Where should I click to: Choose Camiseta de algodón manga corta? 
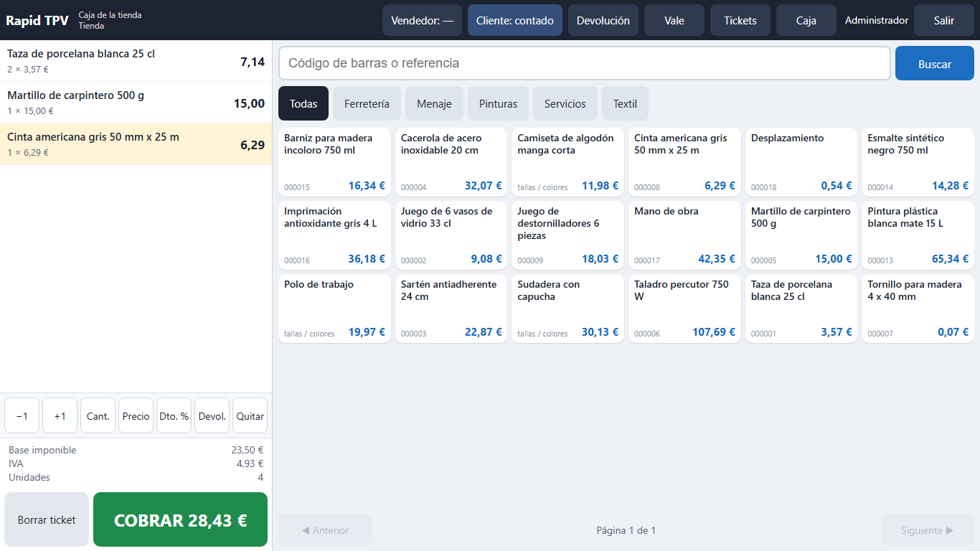coord(567,161)
